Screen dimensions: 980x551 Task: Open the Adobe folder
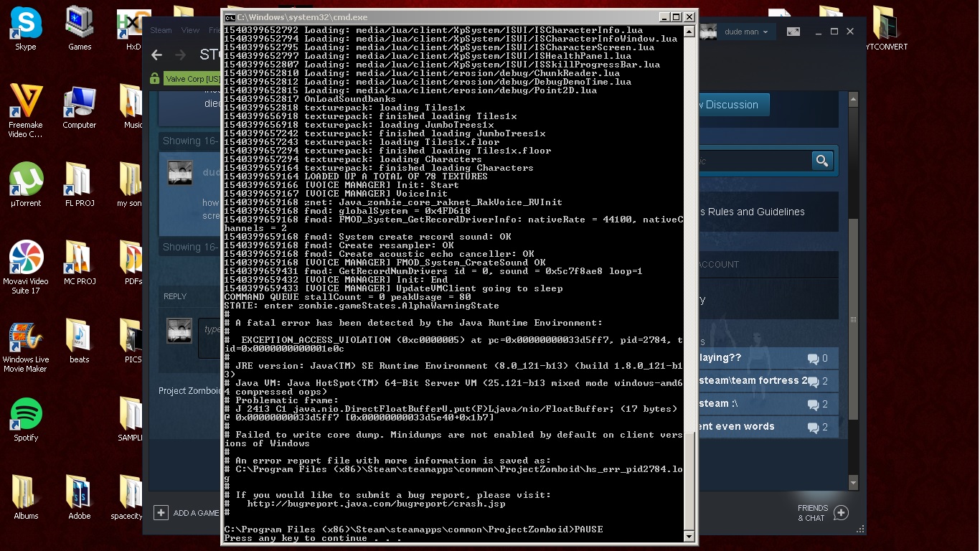coord(80,497)
